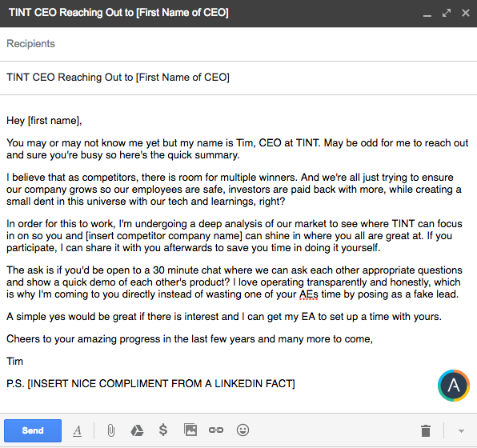Open the circular A extension badge
This screenshot has height=448, width=477.
click(454, 386)
